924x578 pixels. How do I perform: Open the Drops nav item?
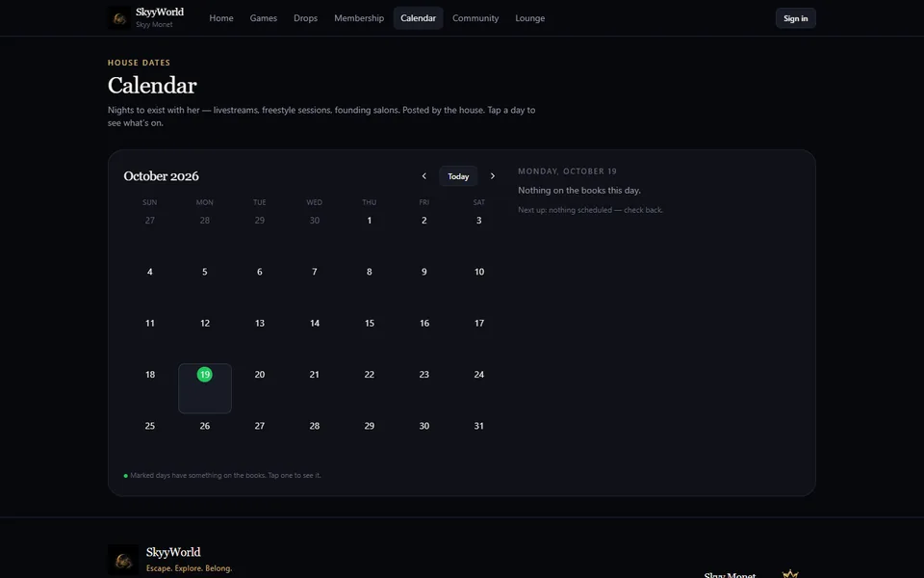click(305, 18)
